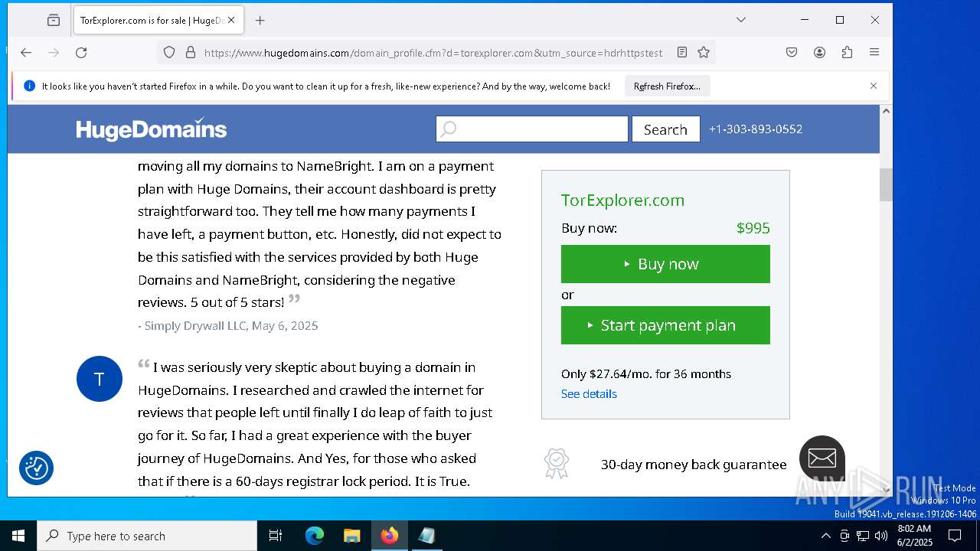Screen dimensions: 980x551
Task: Click the reviewer T avatar circle
Action: (100, 379)
